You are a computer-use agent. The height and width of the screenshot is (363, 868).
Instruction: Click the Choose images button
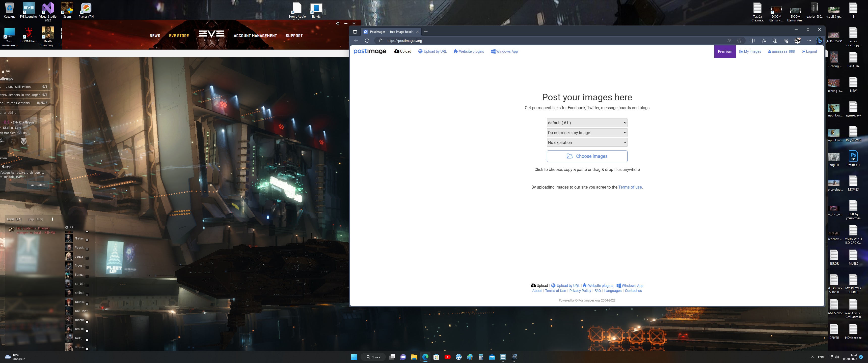587,156
